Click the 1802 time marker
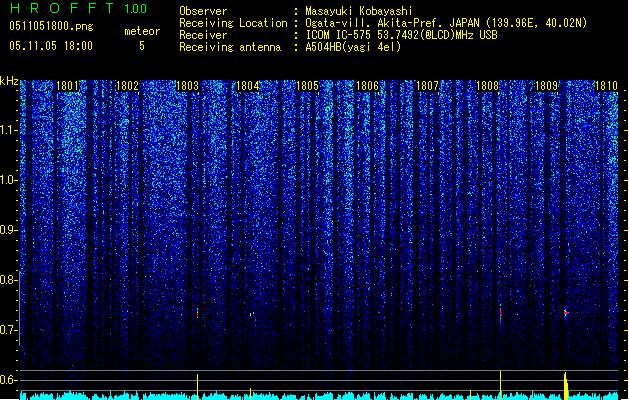 [127, 86]
